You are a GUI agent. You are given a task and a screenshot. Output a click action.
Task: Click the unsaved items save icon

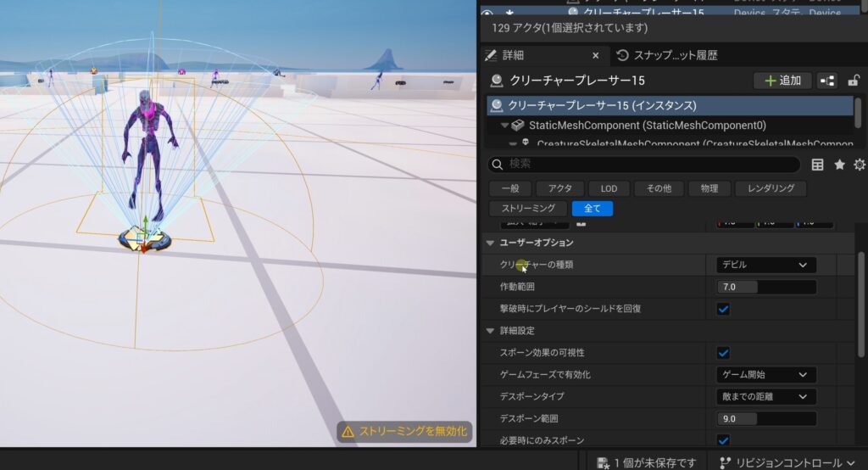click(603, 462)
